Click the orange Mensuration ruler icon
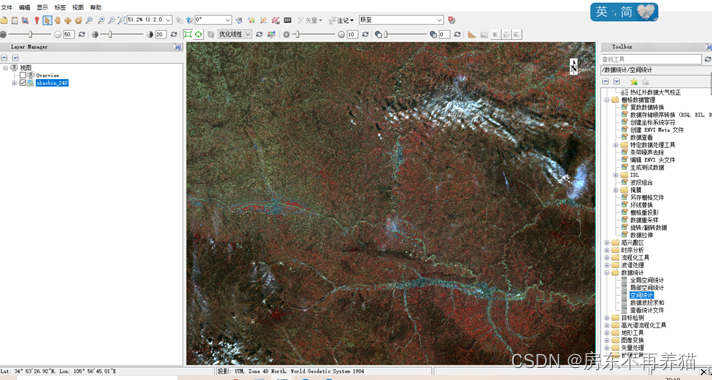The image size is (712, 380). 472,35
